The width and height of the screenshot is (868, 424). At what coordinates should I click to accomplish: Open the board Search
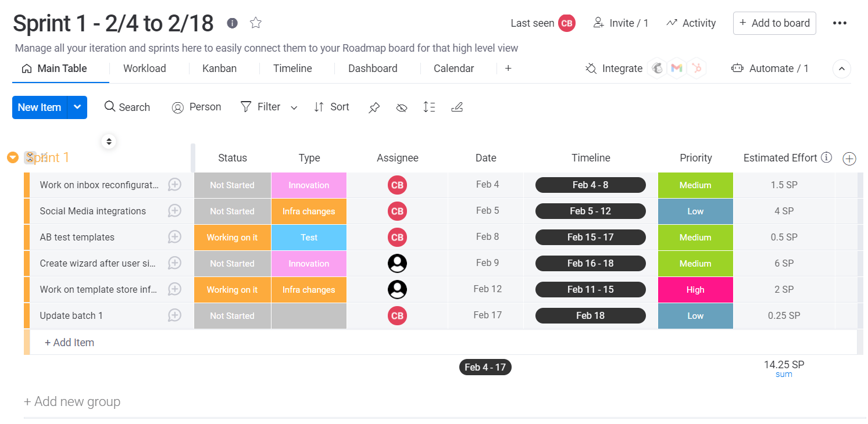point(127,107)
